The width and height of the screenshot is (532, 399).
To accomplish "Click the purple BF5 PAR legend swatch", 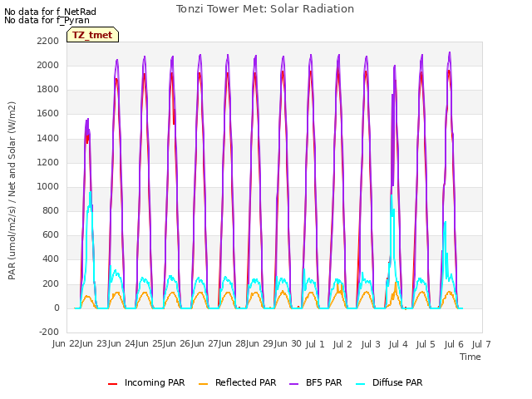I will pos(293,384).
